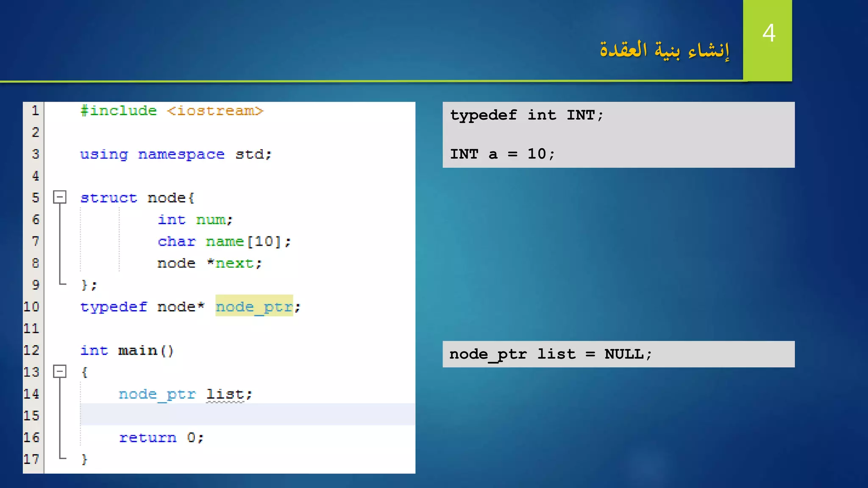868x488 pixels.
Task: Click 'INT a = 10;' text
Action: pyautogui.click(x=502, y=154)
